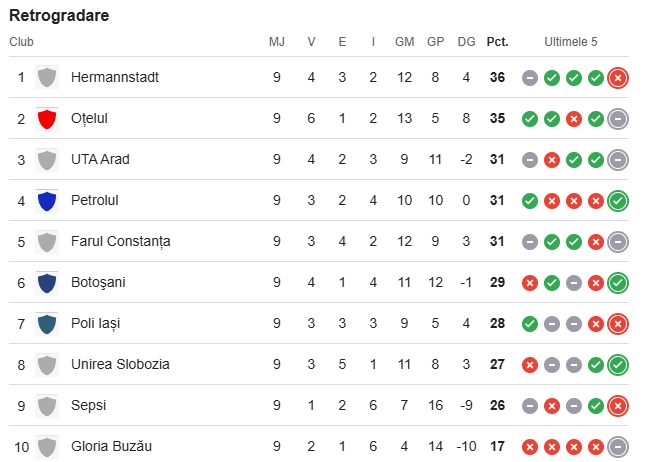Image resolution: width=648 pixels, height=462 pixels.
Task: Click Unirea Slobozia's latest win icon
Action: click(618, 365)
